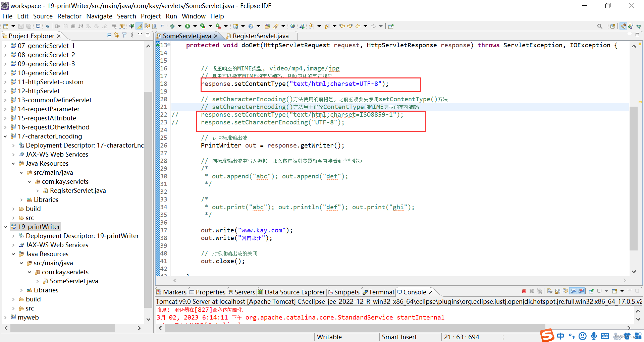Open the Run button dropdown arrow
644x342 pixels.
click(x=195, y=26)
